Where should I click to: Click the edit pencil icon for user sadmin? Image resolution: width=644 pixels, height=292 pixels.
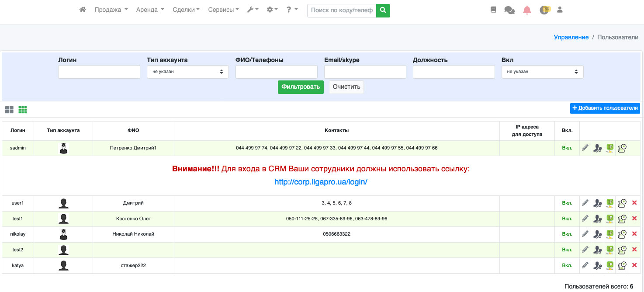click(585, 148)
